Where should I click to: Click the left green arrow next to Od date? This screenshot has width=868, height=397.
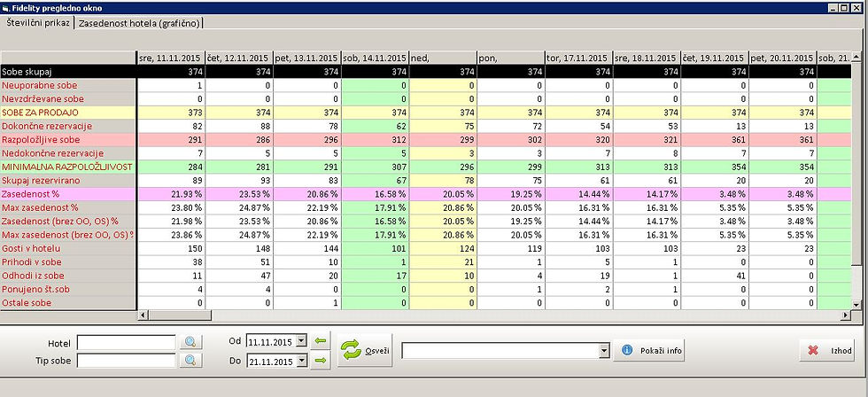(320, 340)
